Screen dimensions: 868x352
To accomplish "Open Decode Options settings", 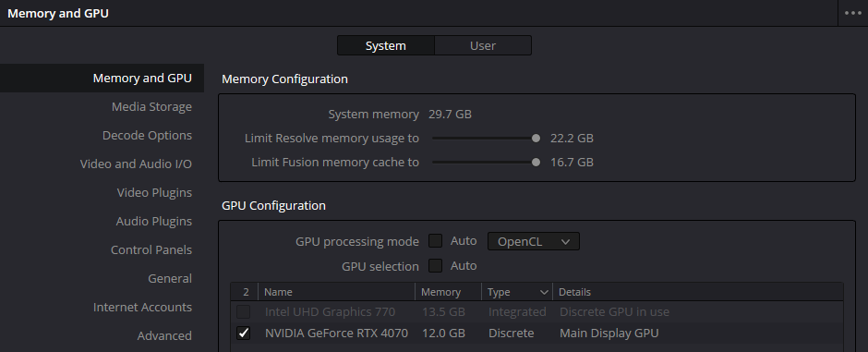I will point(147,136).
